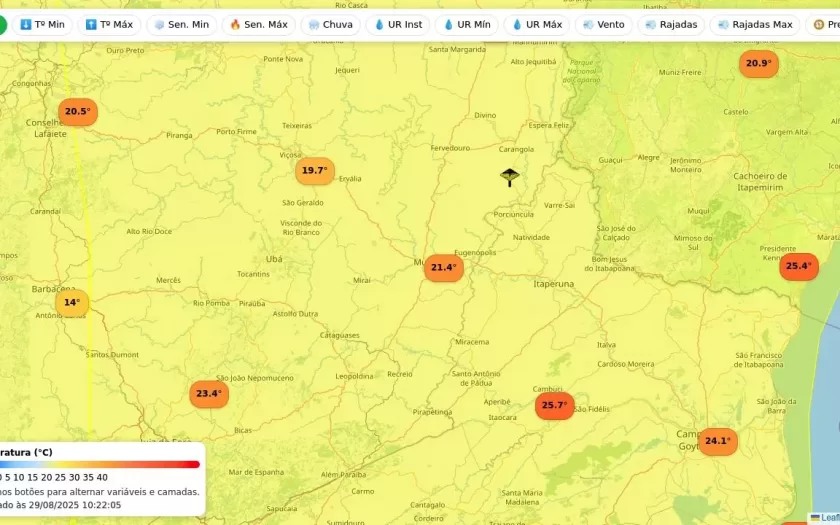840x525 pixels.
Task: Open the 24.1° marker near Campos
Action: pyautogui.click(x=717, y=441)
